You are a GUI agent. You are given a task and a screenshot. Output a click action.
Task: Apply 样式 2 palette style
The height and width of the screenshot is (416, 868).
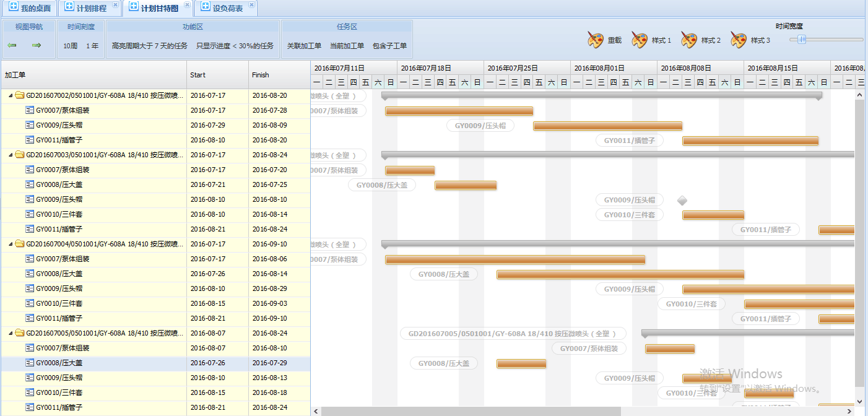click(689, 40)
